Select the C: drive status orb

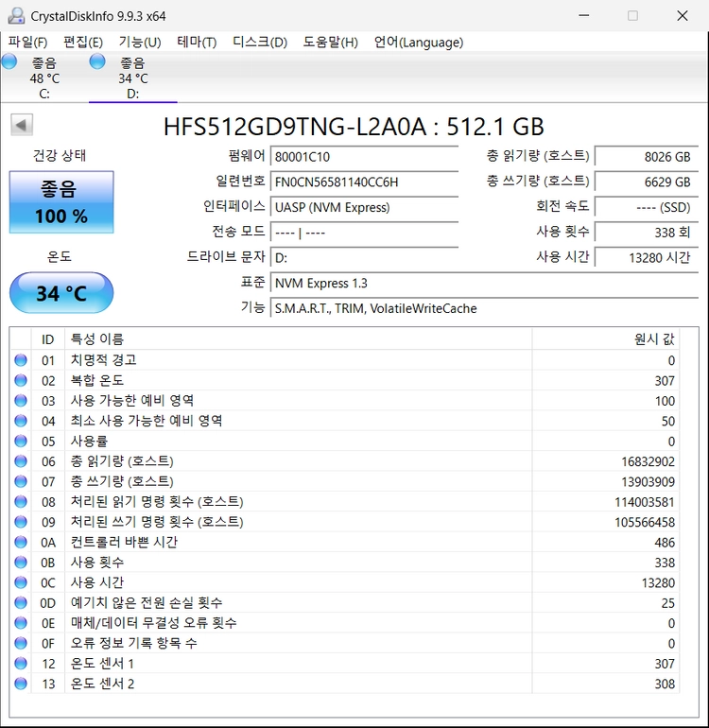9,61
